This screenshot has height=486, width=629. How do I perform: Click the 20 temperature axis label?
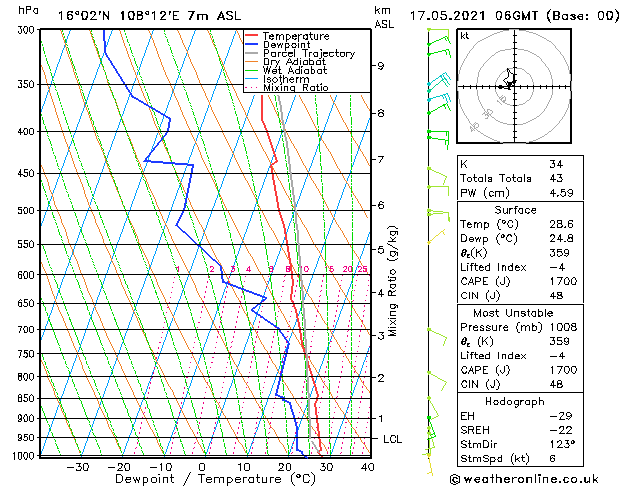pos(285,467)
